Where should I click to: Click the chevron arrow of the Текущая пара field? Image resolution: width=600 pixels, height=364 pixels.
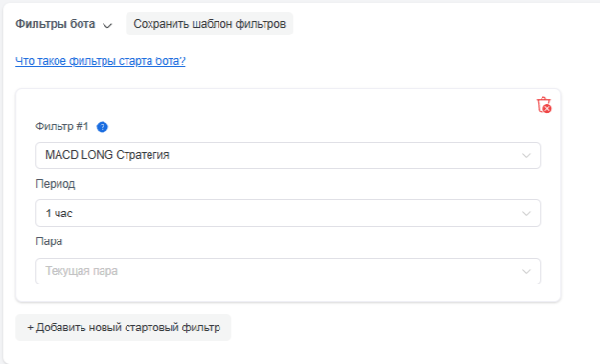click(x=526, y=271)
